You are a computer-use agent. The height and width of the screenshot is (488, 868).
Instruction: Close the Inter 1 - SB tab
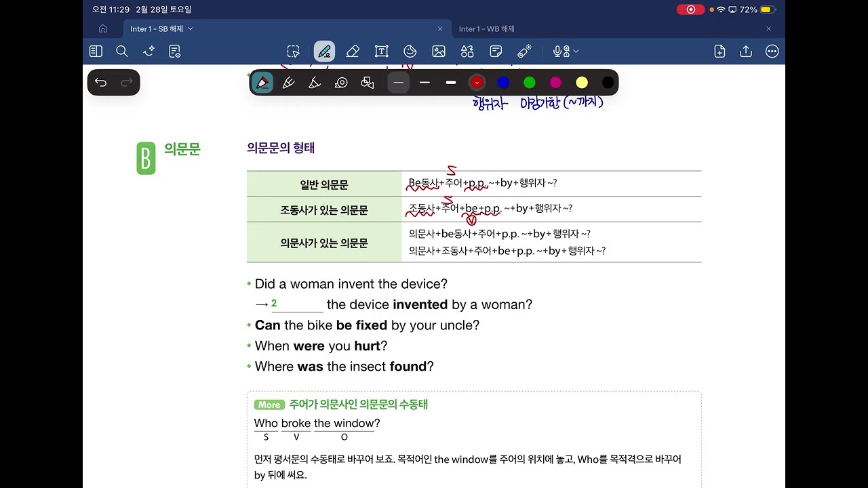(x=440, y=28)
